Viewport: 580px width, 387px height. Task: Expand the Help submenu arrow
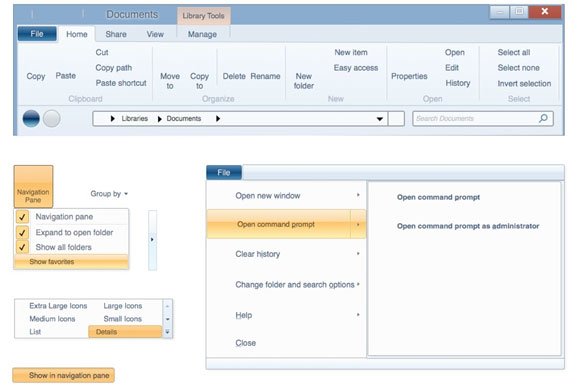358,314
